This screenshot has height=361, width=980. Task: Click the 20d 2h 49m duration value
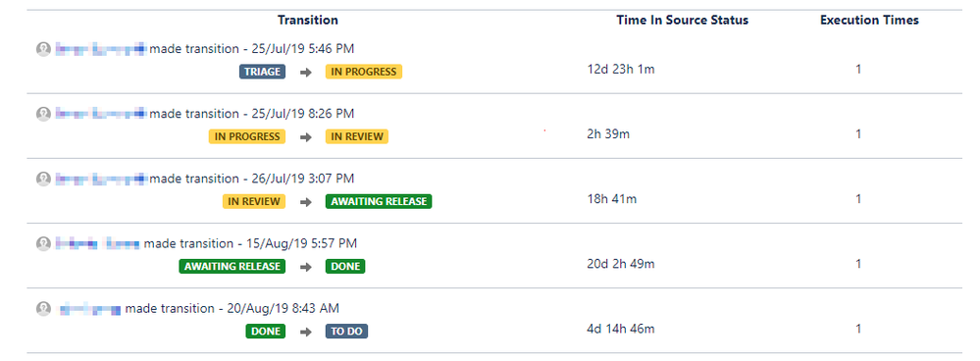[621, 264]
